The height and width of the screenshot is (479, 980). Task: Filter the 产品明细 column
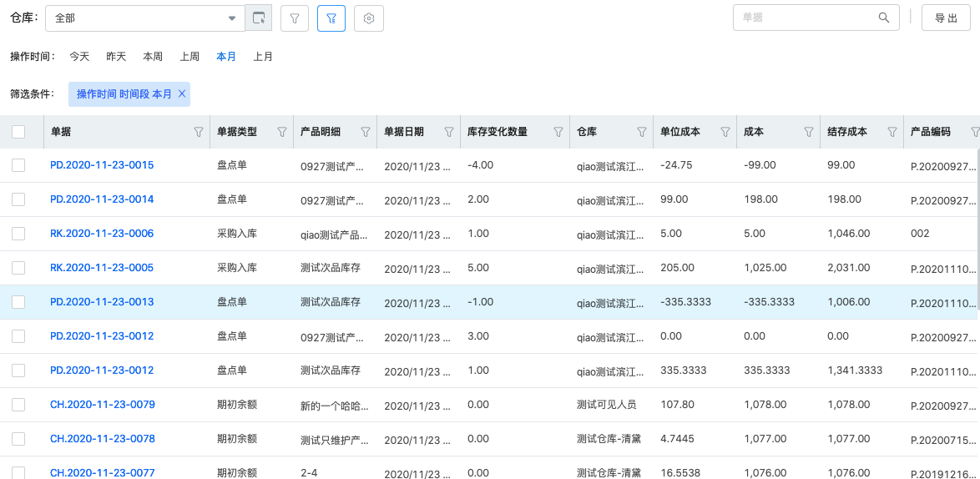366,132
